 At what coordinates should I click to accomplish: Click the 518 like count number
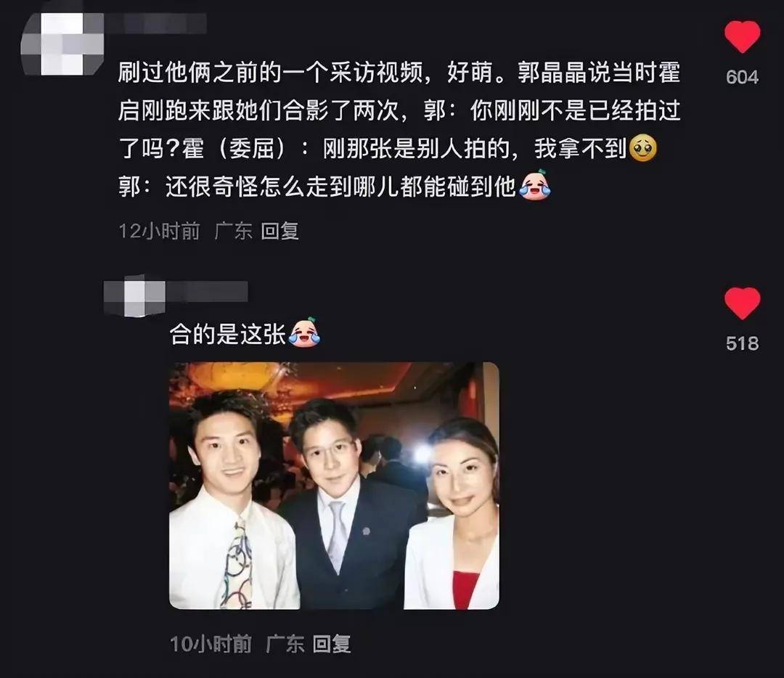(x=742, y=343)
